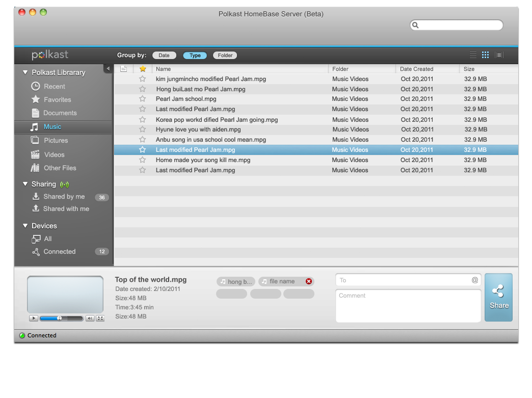This screenshot has width=532, height=398.
Task: Switch to list view layout
Action: click(x=473, y=55)
